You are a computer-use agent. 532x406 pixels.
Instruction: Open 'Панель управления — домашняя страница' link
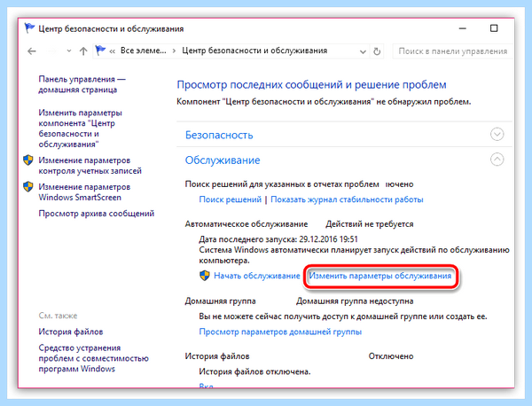[82, 84]
